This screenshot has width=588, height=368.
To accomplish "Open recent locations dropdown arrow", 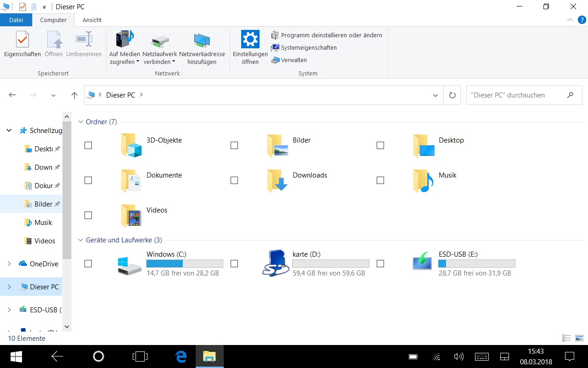I will point(53,95).
